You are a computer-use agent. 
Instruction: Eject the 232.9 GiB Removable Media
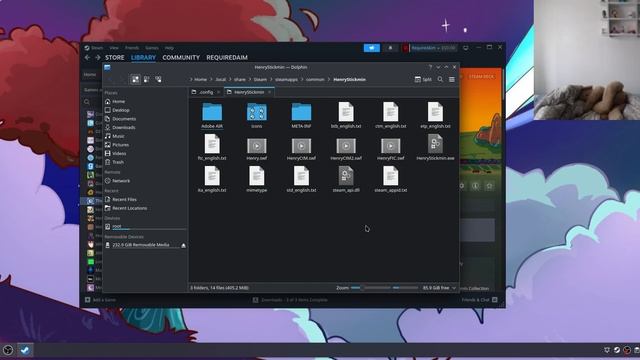(183, 245)
